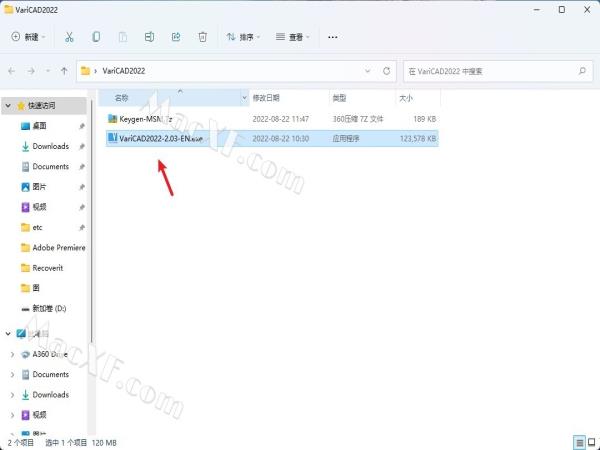Maximize the VariCAD2022 window
The image size is (600, 450).
(x=562, y=10)
